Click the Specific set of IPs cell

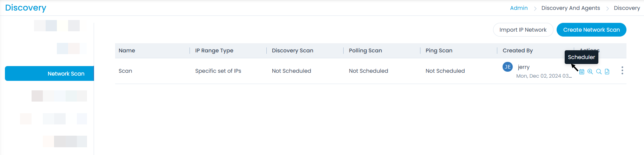coord(218,71)
